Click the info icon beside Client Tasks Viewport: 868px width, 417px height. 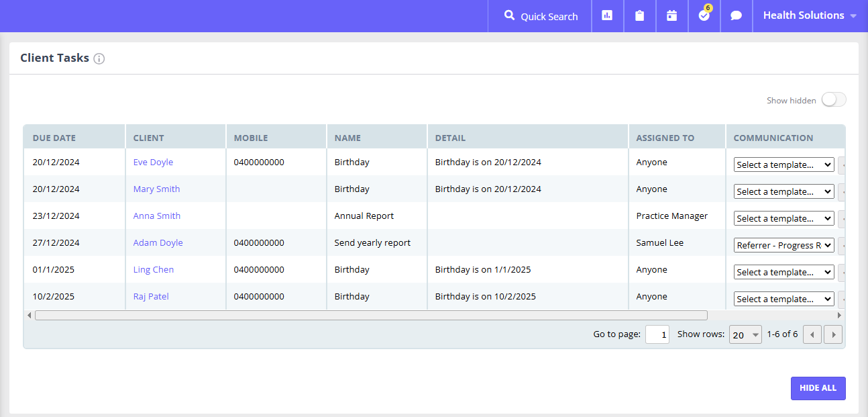(x=99, y=58)
